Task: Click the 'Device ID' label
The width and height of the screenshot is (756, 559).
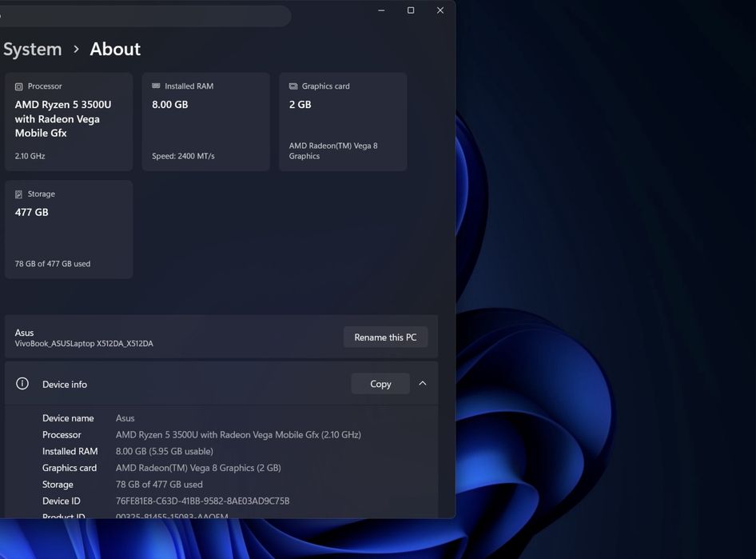Action: (62, 501)
